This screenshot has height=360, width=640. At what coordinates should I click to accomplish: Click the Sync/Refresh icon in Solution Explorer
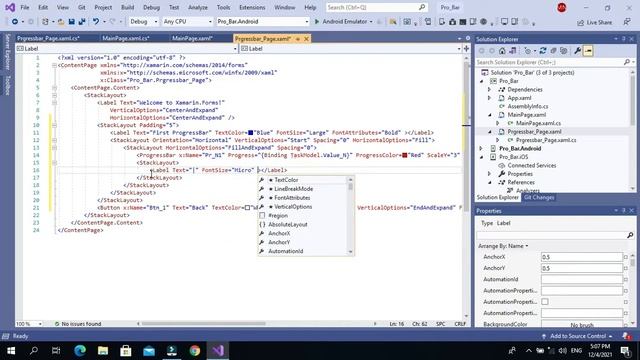(542, 51)
